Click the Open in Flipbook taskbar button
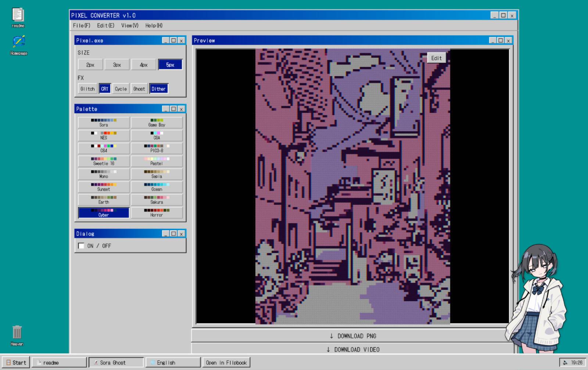Image resolution: width=588 pixels, height=370 pixels. pos(226,363)
